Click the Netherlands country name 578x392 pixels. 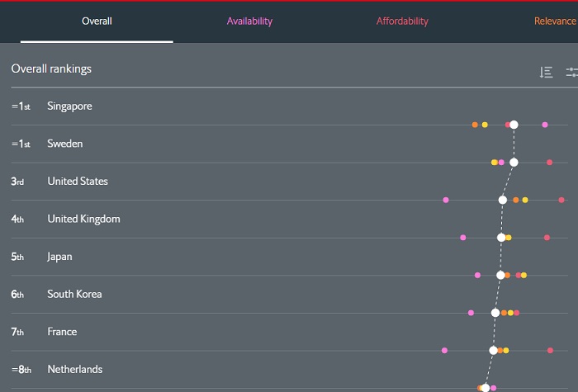75,369
